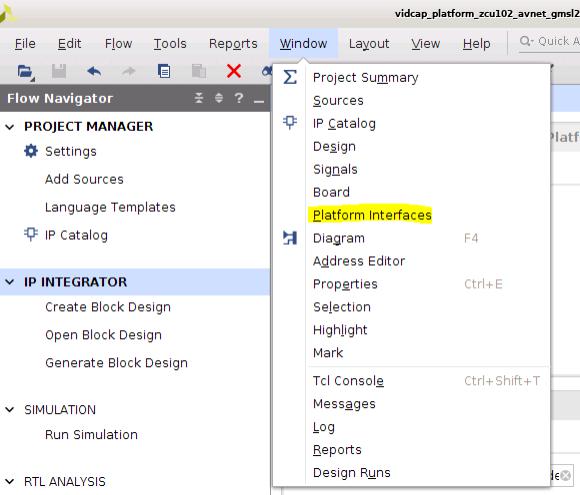Collapse the IP INTEGRATOR section chevron
Image resolution: width=580 pixels, height=495 pixels.
pyautogui.click(x=10, y=282)
